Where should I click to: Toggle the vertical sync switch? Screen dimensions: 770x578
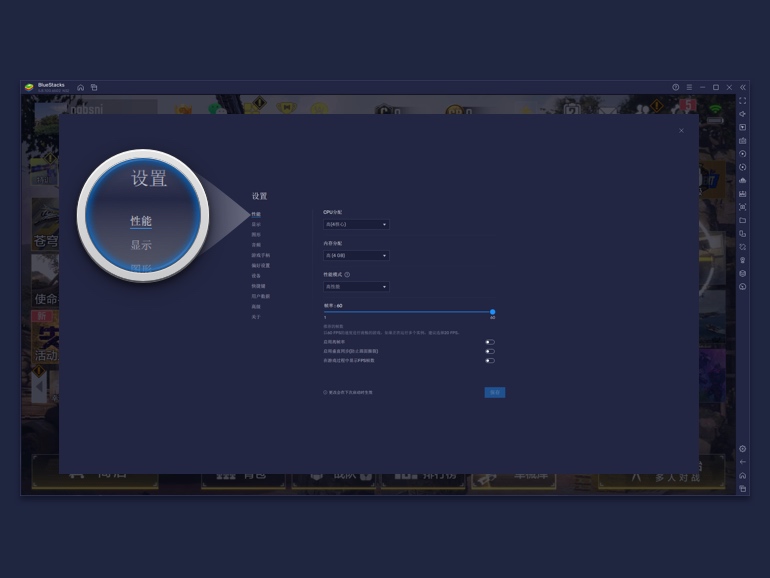coord(490,351)
